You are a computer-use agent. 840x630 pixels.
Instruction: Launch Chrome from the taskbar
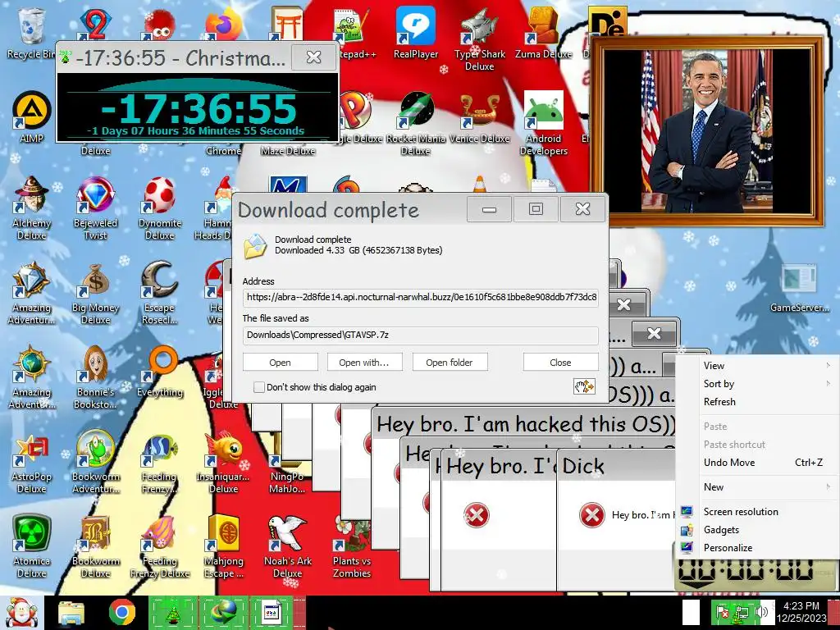point(121,613)
